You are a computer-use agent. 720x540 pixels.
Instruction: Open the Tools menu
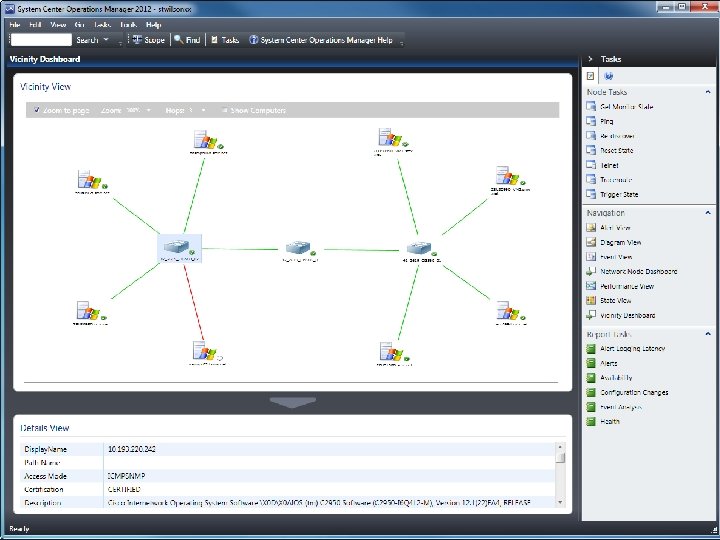(129, 25)
